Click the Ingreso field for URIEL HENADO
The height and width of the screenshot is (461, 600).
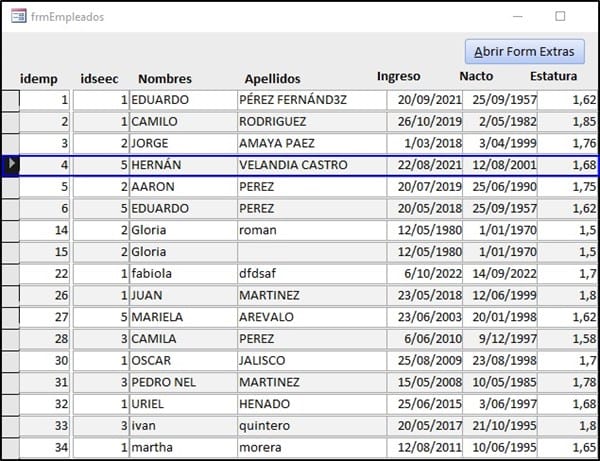(426, 402)
